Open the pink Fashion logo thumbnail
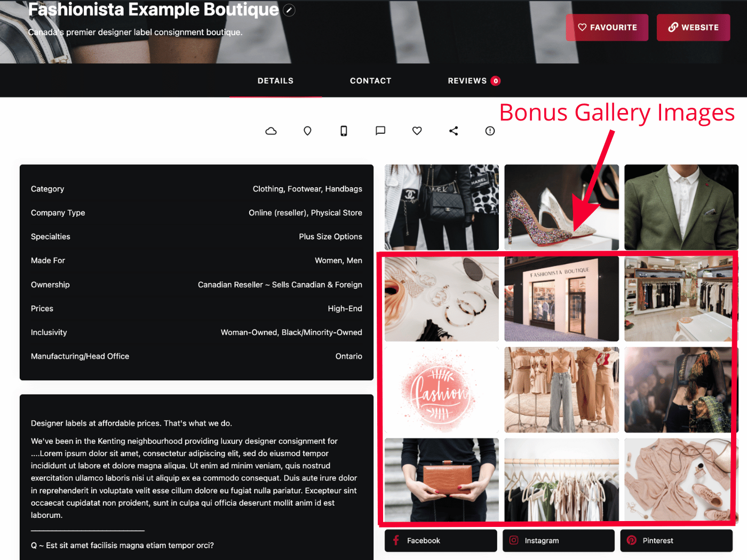747x560 pixels. point(442,390)
